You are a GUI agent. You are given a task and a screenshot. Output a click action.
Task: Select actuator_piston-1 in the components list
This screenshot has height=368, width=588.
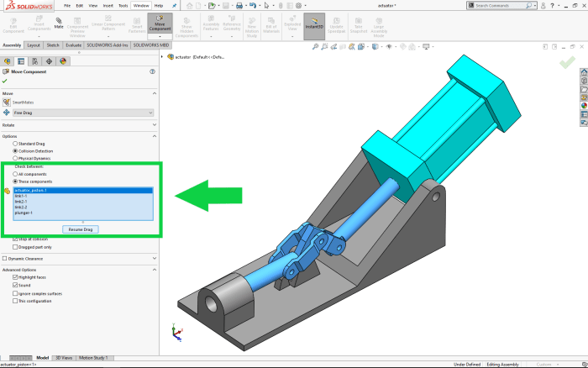click(83, 191)
